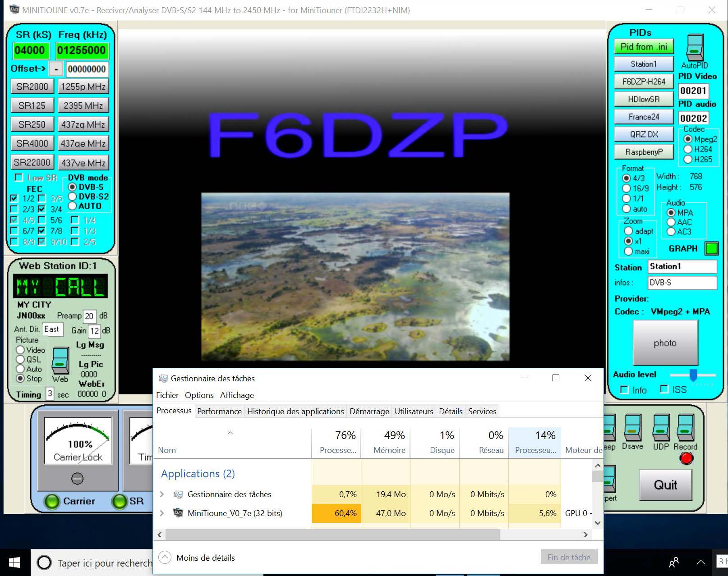Flip the Dsave rocker switch
Screen dimensions: 728x576
coord(632,428)
